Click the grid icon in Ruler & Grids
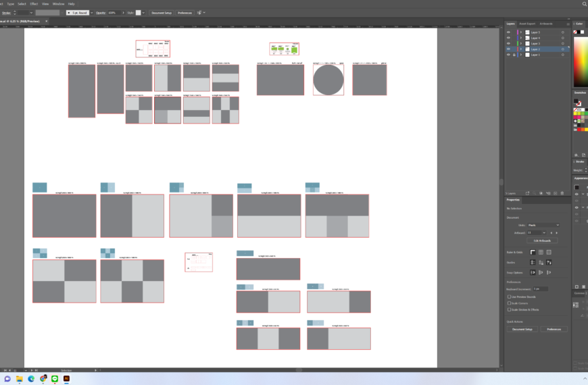Screen dimensions: 588x385 541,252
